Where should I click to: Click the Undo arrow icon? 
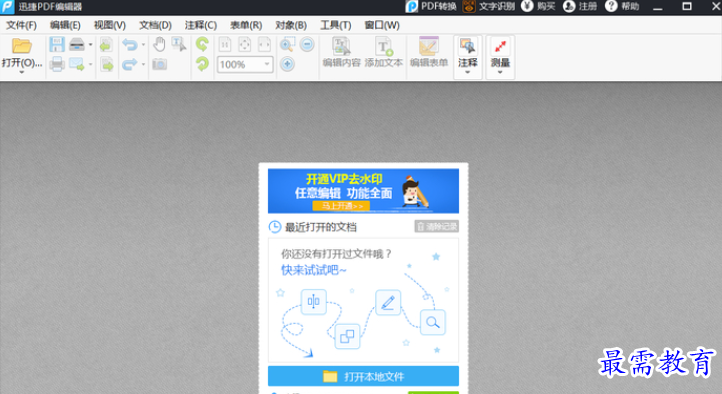click(x=130, y=45)
